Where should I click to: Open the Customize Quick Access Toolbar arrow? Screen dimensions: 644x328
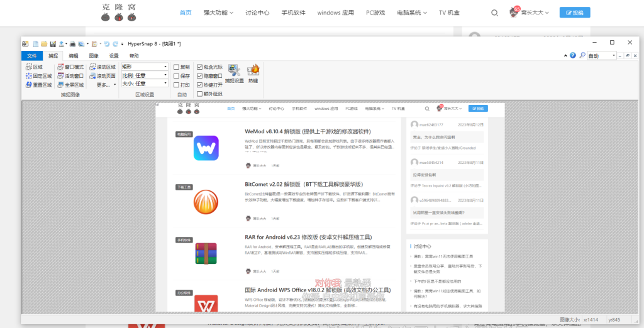123,44
